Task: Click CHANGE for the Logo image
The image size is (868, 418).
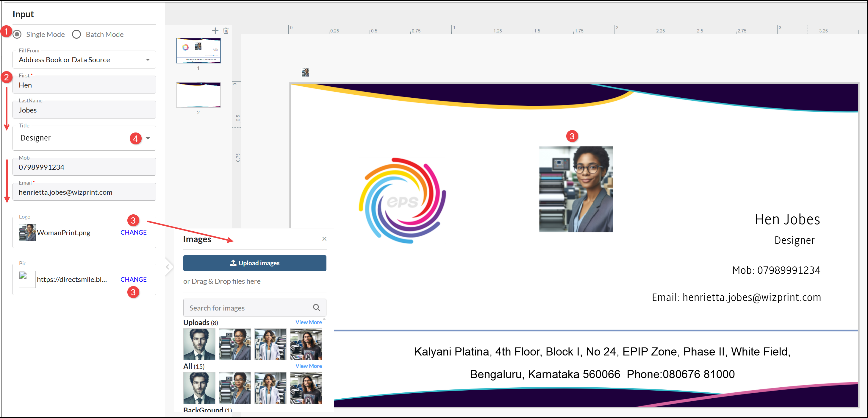Action: [133, 232]
